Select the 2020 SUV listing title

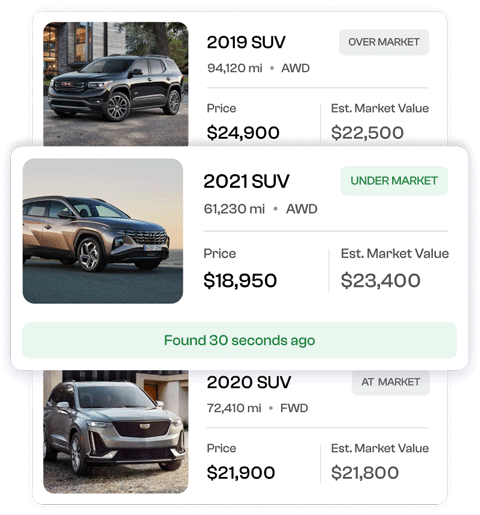[249, 382]
